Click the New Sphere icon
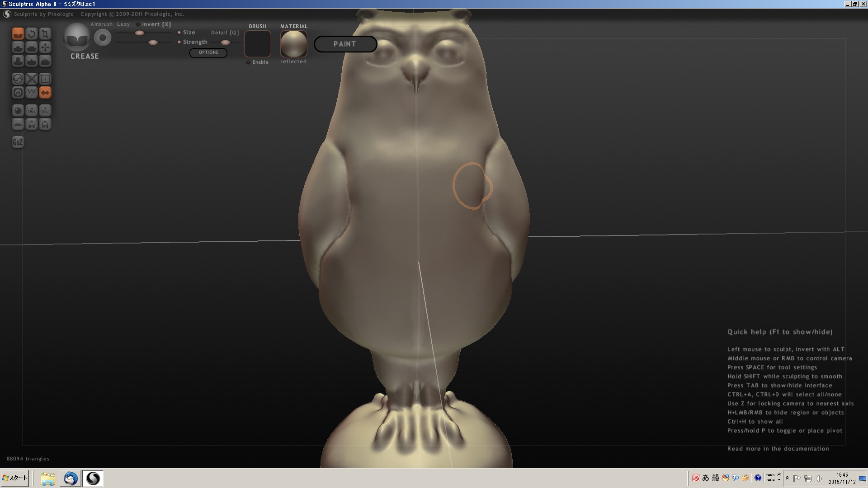Image resolution: width=868 pixels, height=488 pixels. point(18,111)
